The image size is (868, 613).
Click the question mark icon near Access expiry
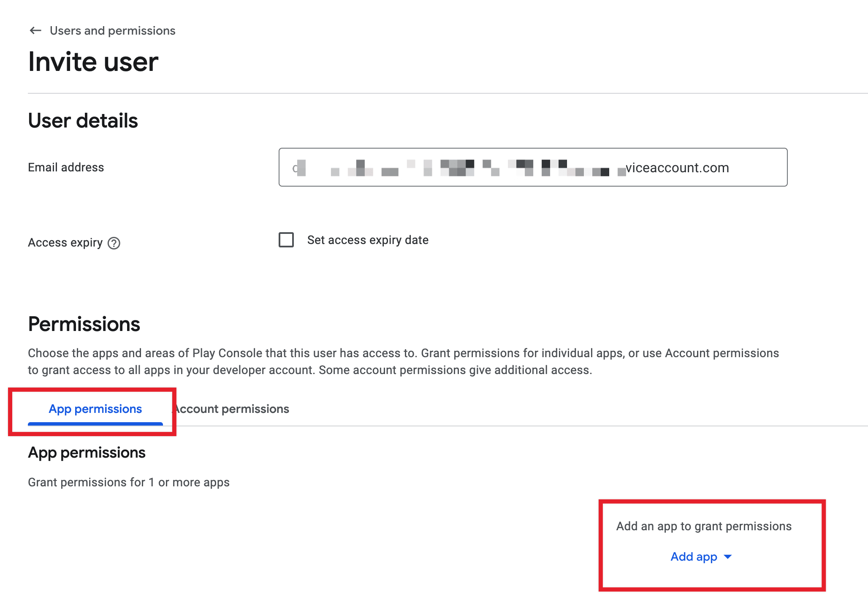click(x=114, y=243)
